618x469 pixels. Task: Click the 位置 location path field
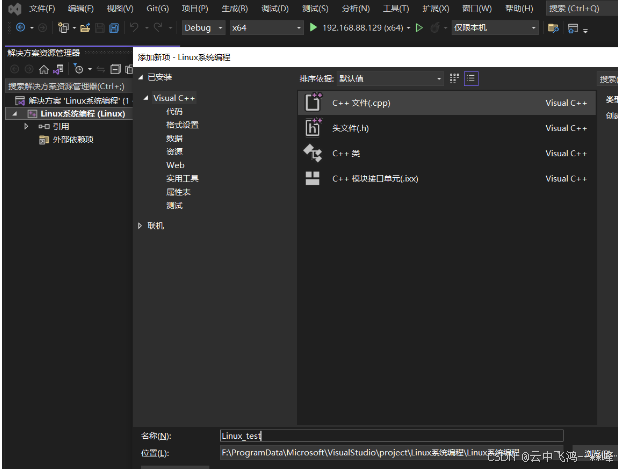tap(392, 453)
